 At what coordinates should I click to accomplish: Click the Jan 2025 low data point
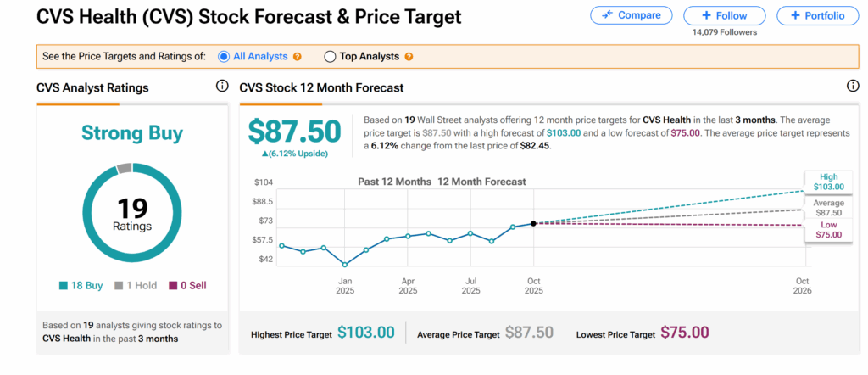(x=345, y=265)
